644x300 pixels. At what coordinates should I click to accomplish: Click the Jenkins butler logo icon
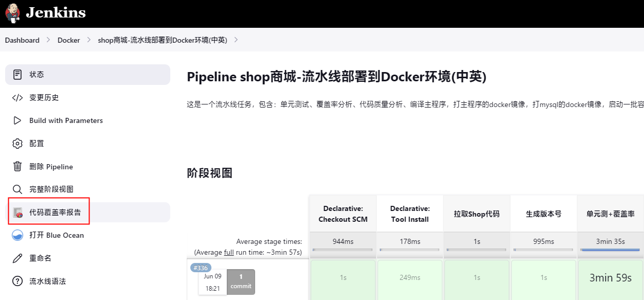coord(13,13)
